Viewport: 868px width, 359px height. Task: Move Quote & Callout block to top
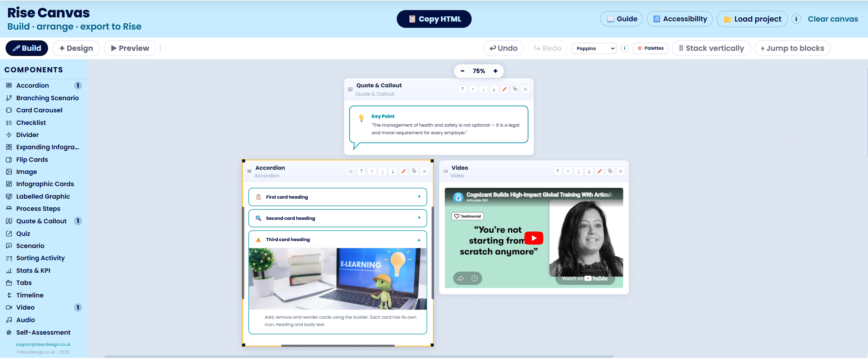tap(463, 89)
